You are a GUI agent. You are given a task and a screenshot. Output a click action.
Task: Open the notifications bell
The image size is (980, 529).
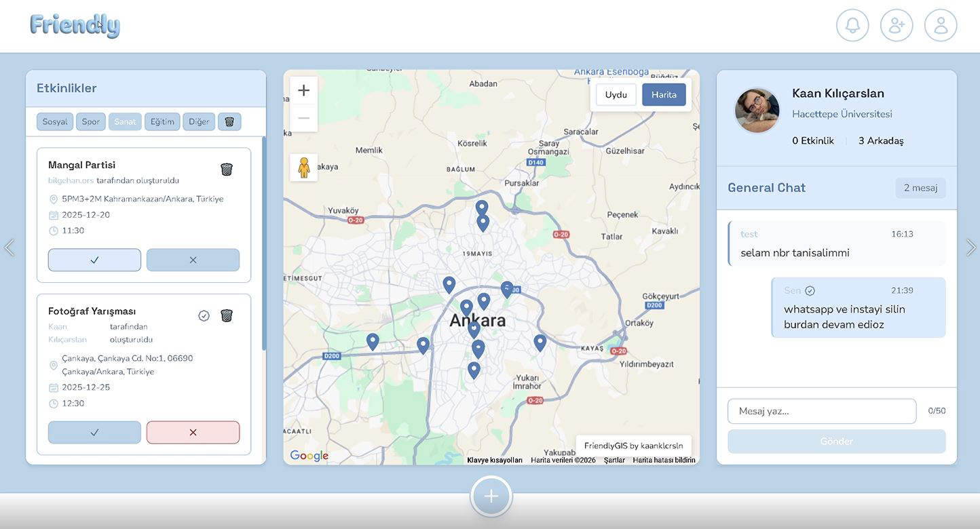(x=852, y=25)
